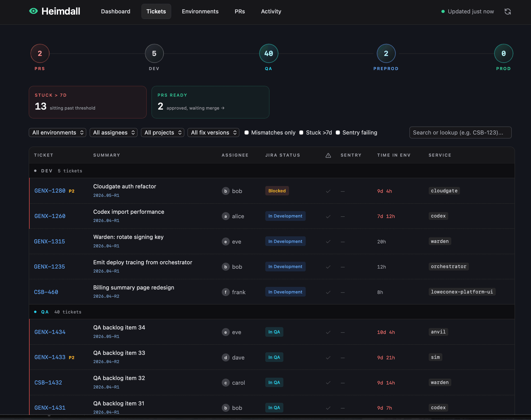Click the PREPROD pipeline circle showing 2
The height and width of the screenshot is (420, 531).
coord(386,53)
